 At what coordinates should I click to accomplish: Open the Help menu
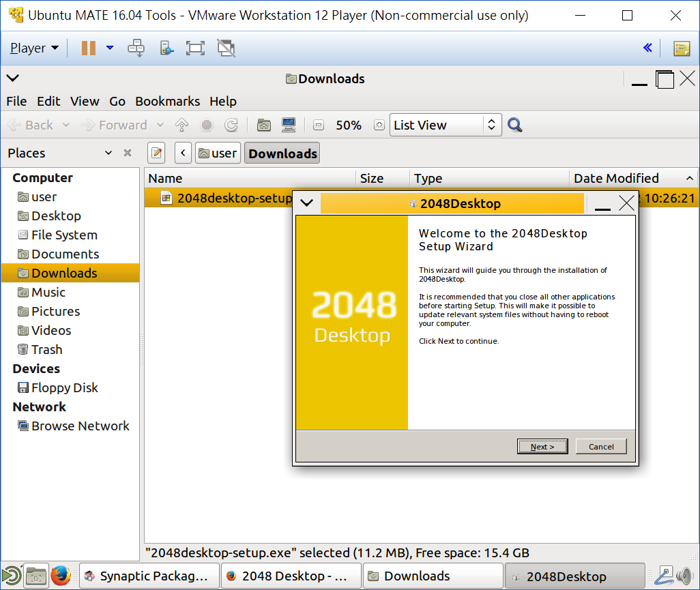(223, 102)
